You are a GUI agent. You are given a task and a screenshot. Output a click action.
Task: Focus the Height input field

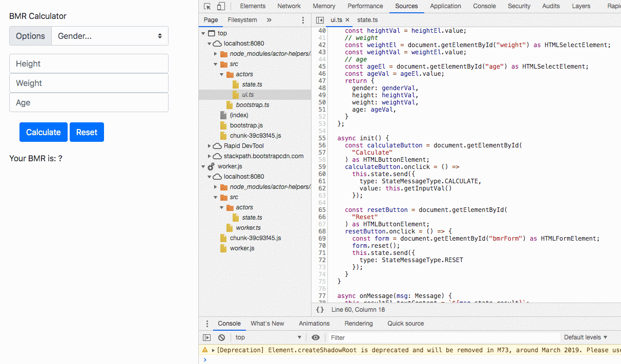[89, 63]
